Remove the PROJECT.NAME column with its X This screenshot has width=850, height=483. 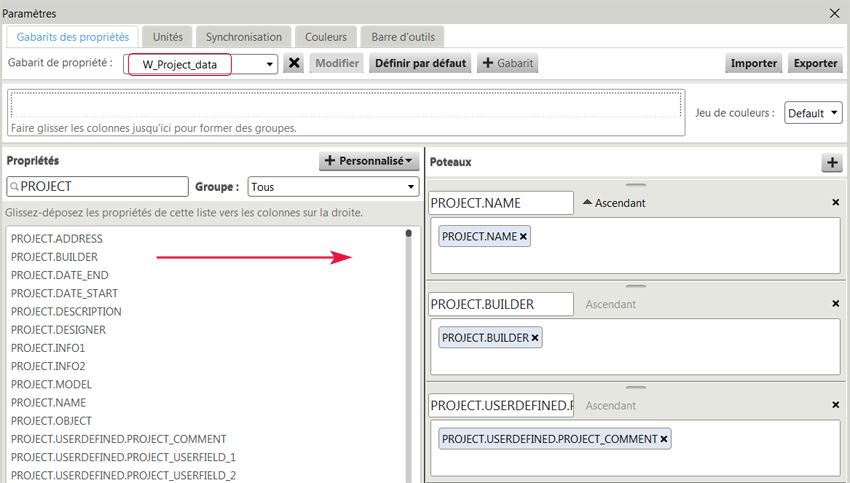[x=835, y=202]
